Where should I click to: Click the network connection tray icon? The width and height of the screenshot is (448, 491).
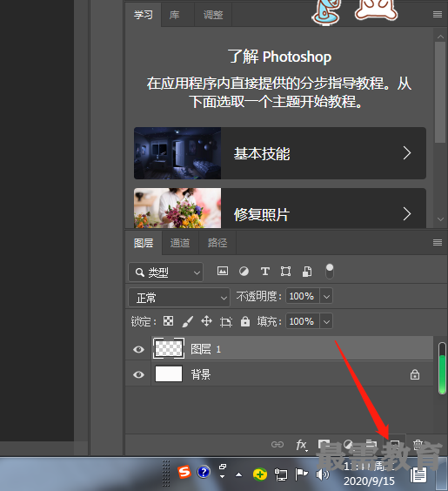pyautogui.click(x=281, y=474)
